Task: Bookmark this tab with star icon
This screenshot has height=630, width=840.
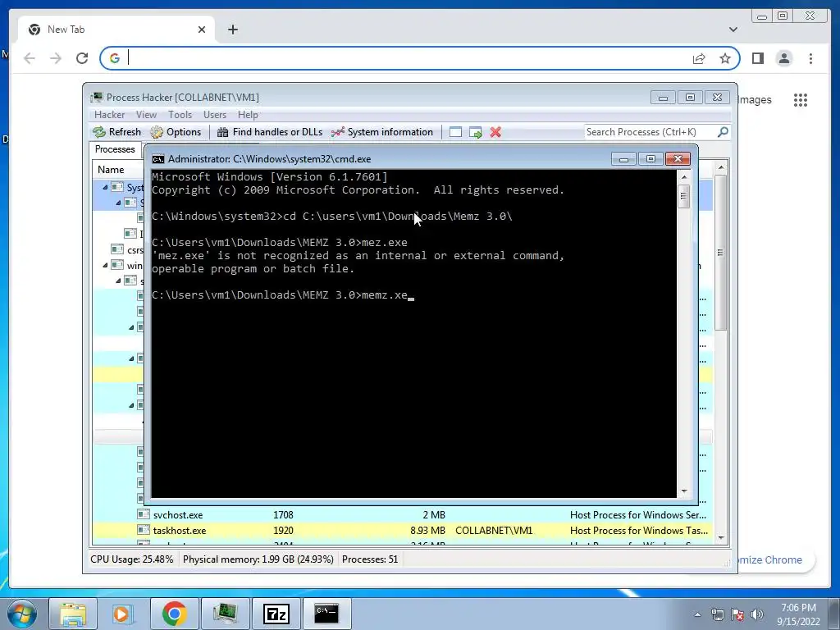Action: (x=725, y=58)
